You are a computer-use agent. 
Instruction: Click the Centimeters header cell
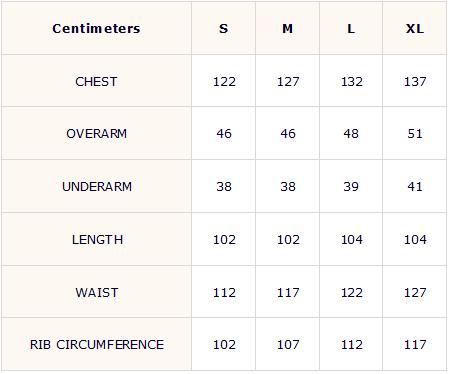point(96,28)
